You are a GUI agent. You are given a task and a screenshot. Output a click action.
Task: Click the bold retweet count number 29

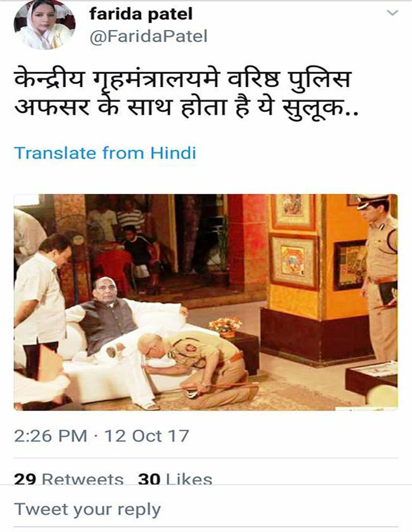25,479
